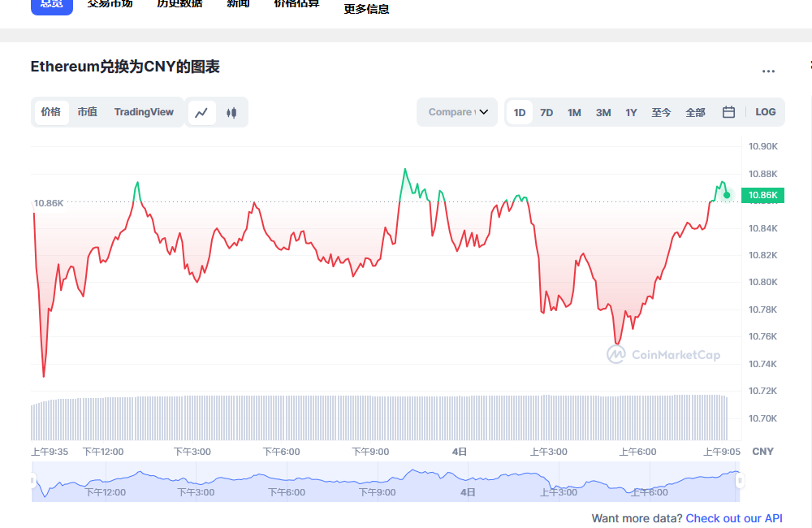Viewport: 812px width, 528px height.
Task: Select the 7D time range
Action: point(546,113)
